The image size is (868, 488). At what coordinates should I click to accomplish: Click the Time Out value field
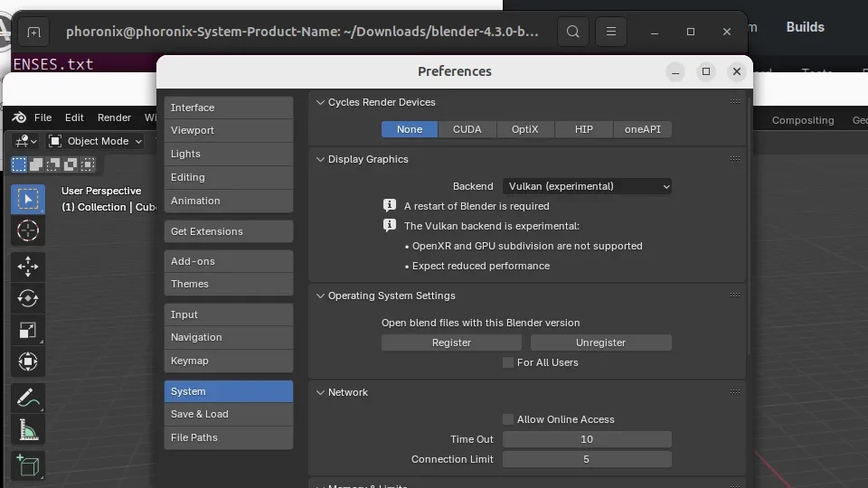(x=587, y=439)
